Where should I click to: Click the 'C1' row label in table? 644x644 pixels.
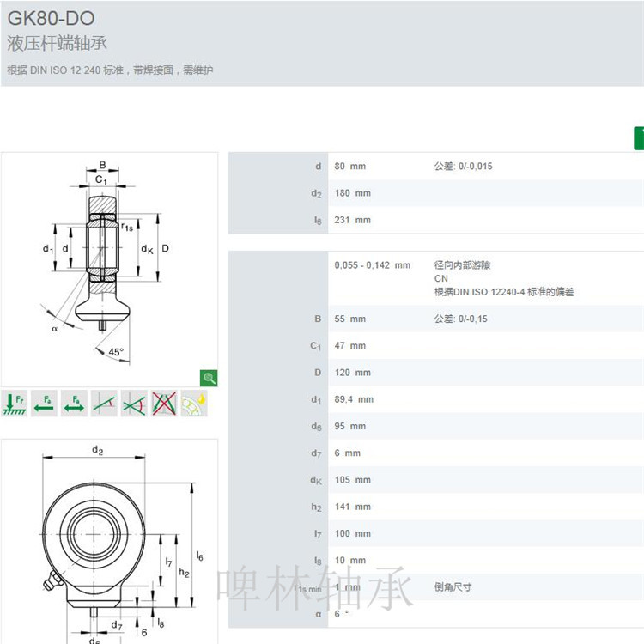[315, 346]
